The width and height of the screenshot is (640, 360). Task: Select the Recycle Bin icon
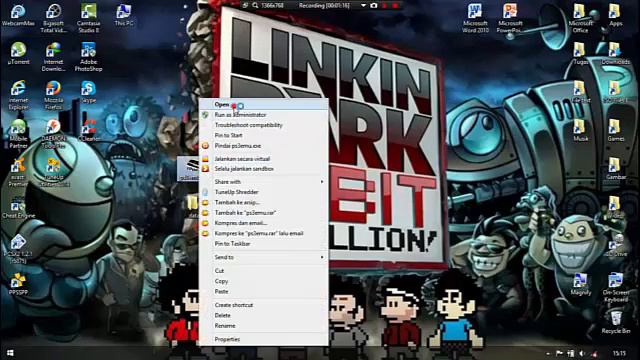click(x=615, y=321)
